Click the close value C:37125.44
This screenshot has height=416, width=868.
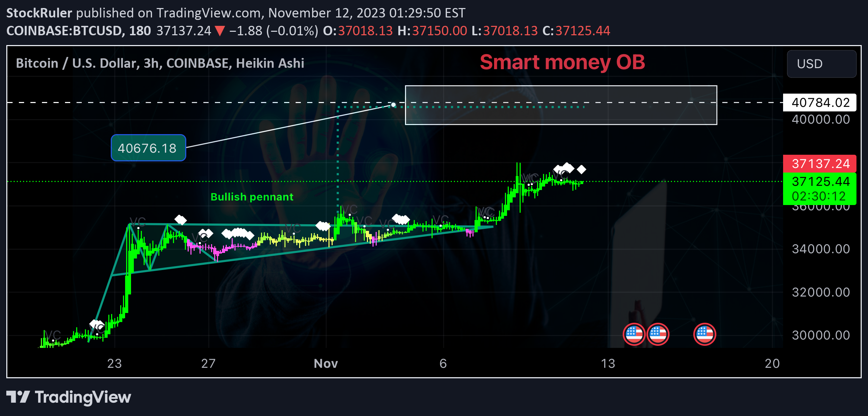pyautogui.click(x=576, y=31)
